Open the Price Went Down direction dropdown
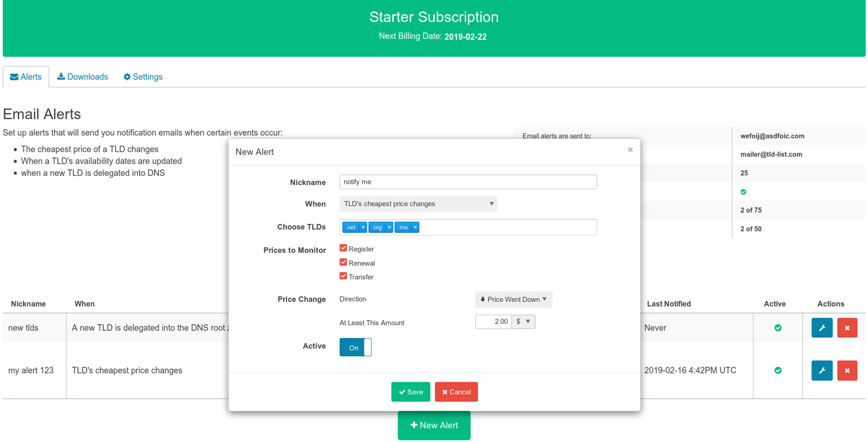The height and width of the screenshot is (442, 868). pos(513,300)
